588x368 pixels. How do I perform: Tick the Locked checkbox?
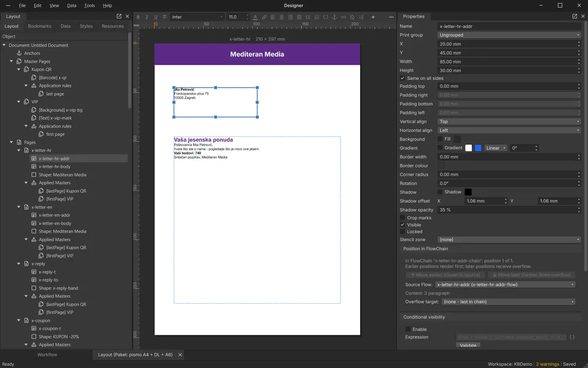tap(403, 232)
